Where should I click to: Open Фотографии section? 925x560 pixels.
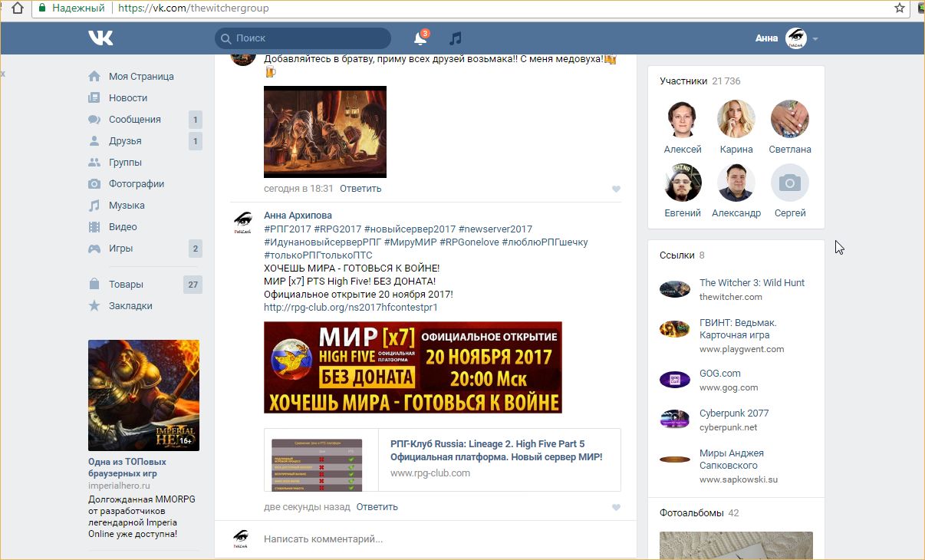click(137, 183)
